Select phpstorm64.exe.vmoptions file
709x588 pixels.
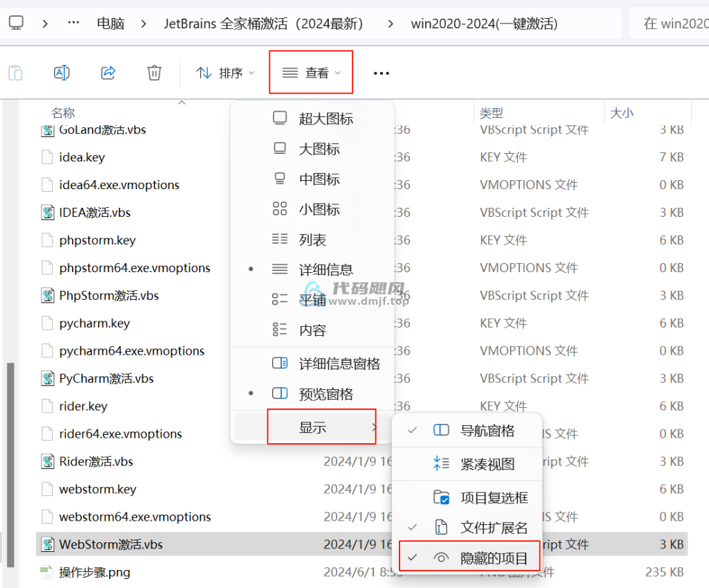[x=135, y=268]
